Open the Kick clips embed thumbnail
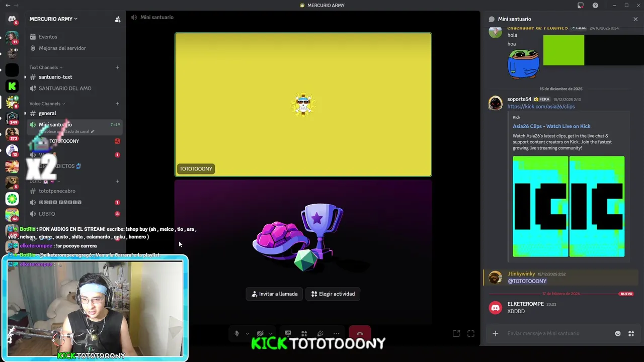Viewport: 644px width, 362px height. 569,207
